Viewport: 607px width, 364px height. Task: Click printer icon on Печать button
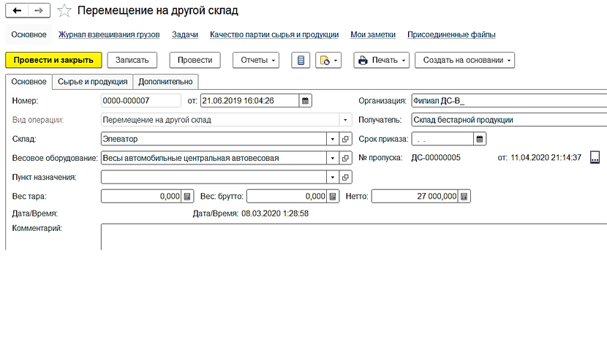[x=363, y=61]
